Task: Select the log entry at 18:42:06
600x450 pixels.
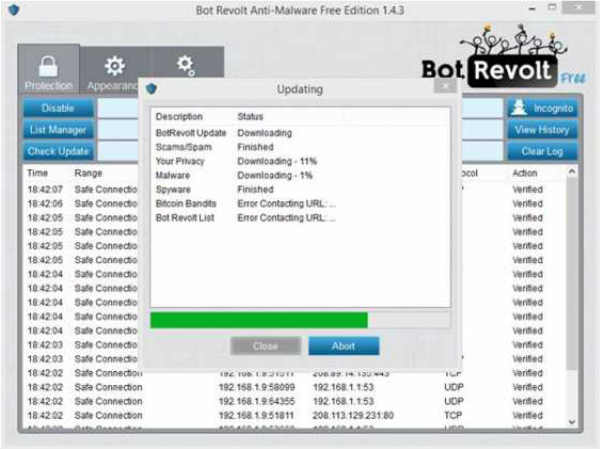Action: pyautogui.click(x=295, y=204)
